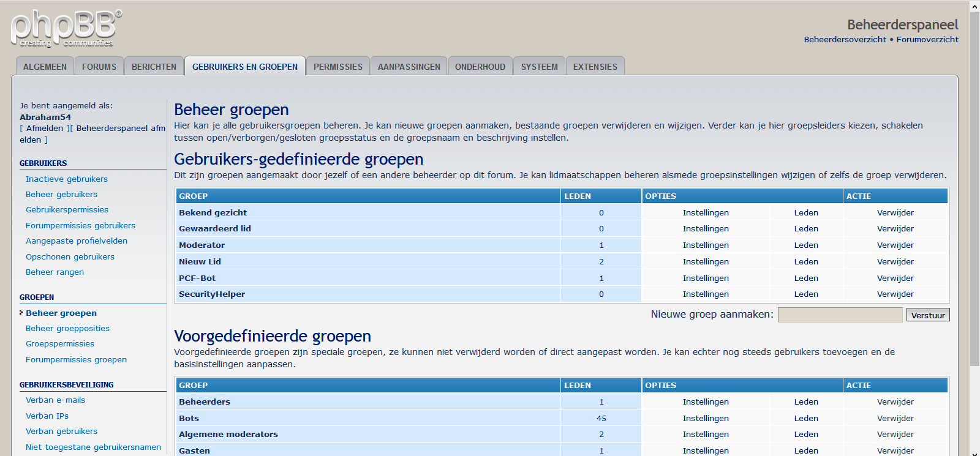Open Beheer rangen link
The height and width of the screenshot is (456, 980).
(55, 272)
